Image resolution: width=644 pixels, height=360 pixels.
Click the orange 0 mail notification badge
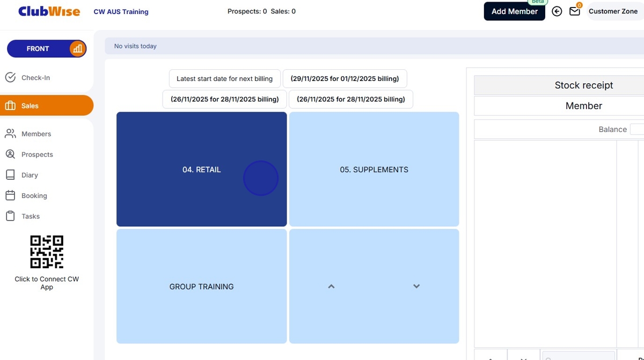[x=579, y=5]
